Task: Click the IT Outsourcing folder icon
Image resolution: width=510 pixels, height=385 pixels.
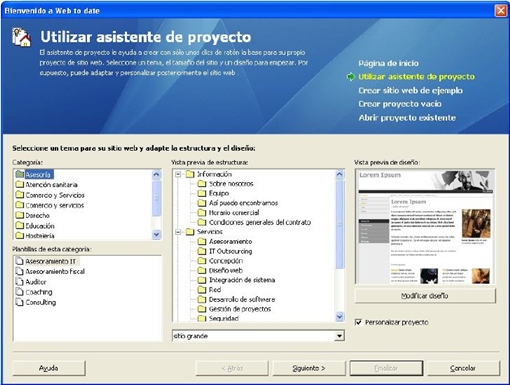Action: [x=202, y=251]
